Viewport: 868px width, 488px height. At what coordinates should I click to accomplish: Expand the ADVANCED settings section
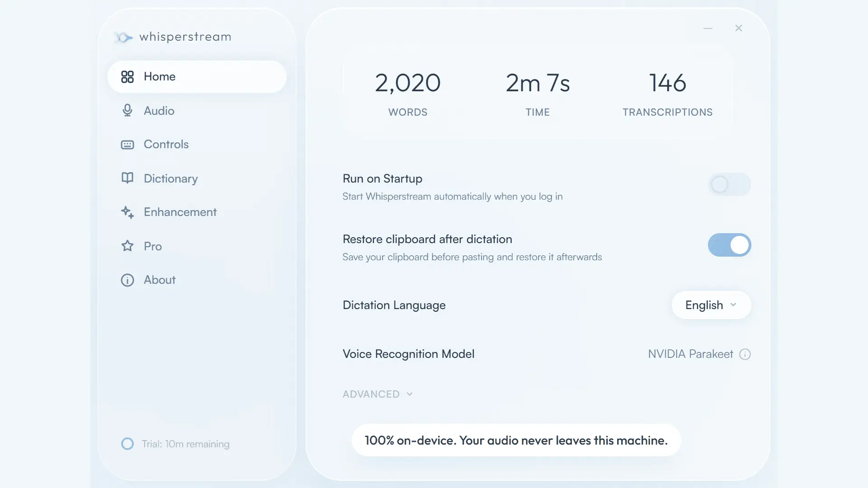click(378, 394)
